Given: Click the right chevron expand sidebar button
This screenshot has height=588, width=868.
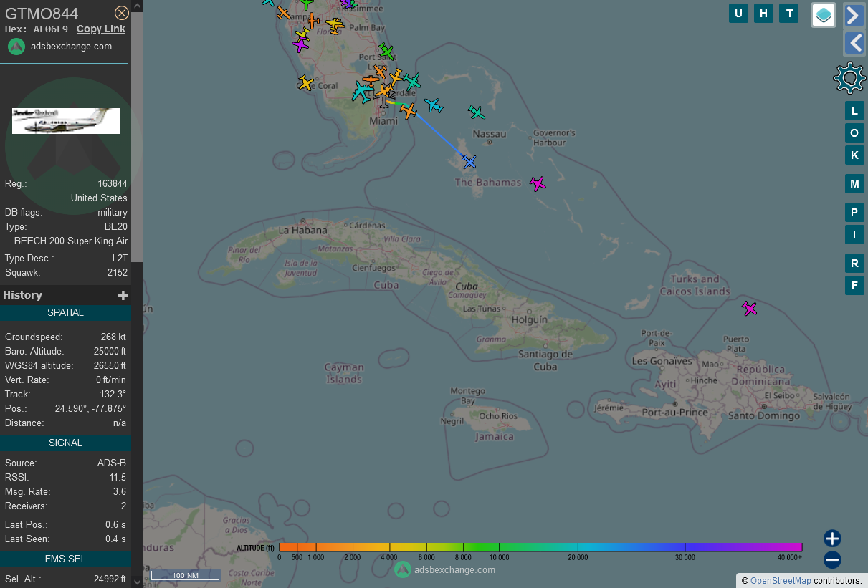Looking at the screenshot, I should (854, 15).
